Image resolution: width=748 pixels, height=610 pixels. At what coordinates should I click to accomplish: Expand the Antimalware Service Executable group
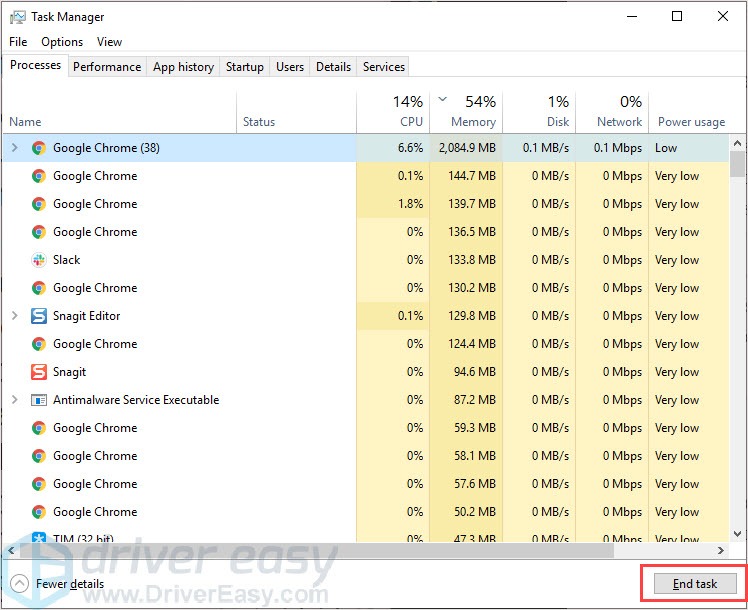click(14, 400)
